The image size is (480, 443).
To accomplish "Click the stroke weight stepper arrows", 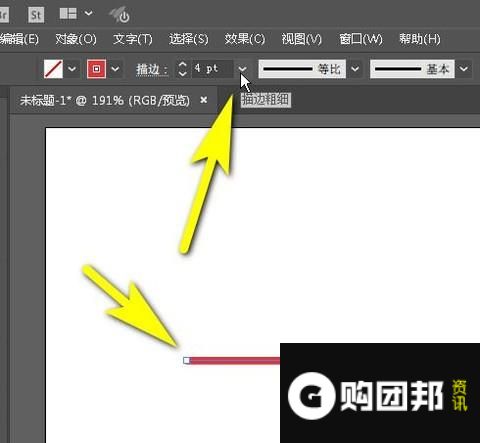I will 182,69.
